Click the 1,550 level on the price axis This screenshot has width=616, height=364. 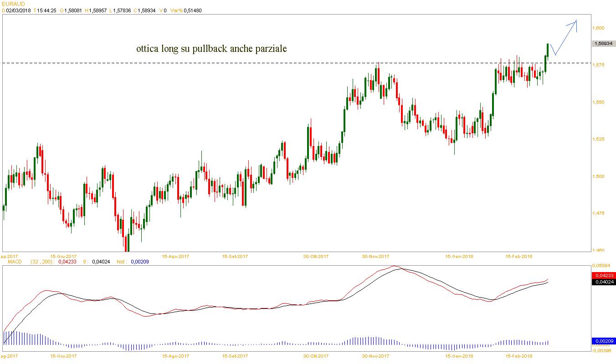click(598, 102)
